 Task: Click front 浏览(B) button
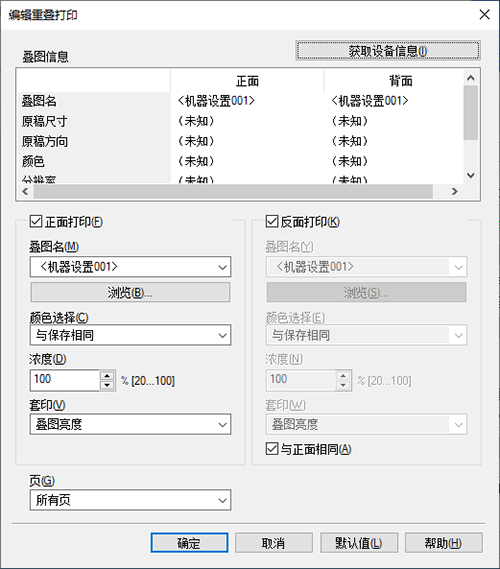pyautogui.click(x=130, y=292)
